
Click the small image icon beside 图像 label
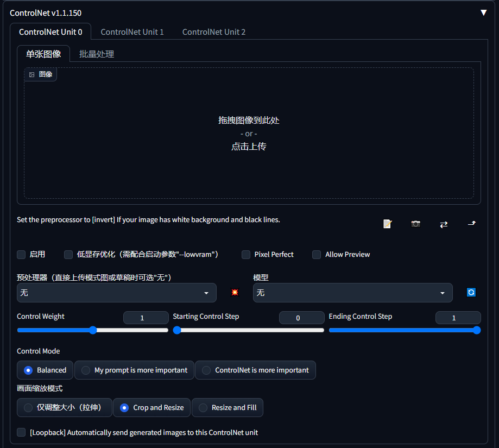(x=32, y=75)
